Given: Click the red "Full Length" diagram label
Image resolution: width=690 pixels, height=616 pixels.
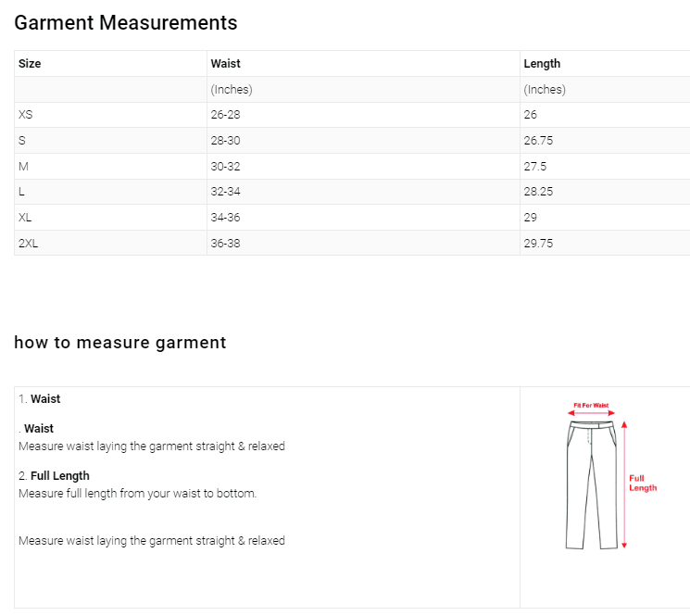Looking at the screenshot, I should pyautogui.click(x=643, y=484).
